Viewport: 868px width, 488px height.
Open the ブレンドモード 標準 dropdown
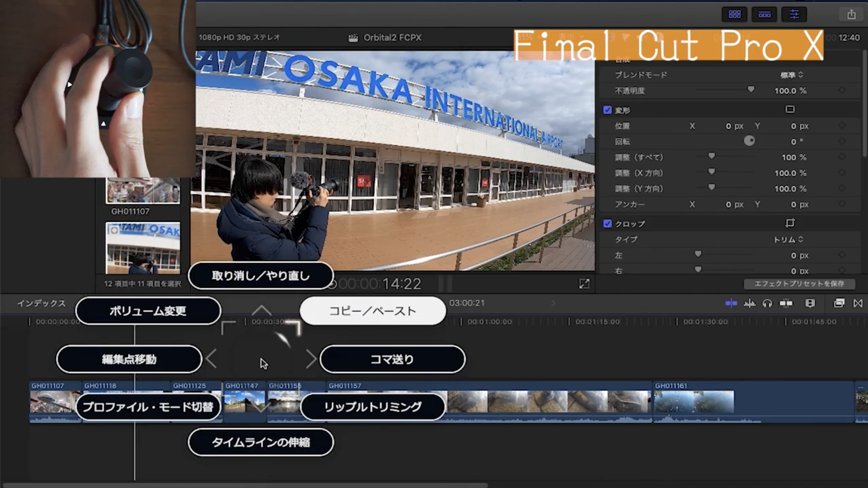pos(791,75)
